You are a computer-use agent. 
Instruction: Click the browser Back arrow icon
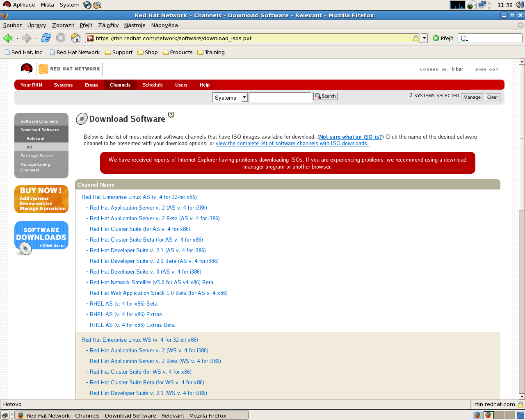8,38
